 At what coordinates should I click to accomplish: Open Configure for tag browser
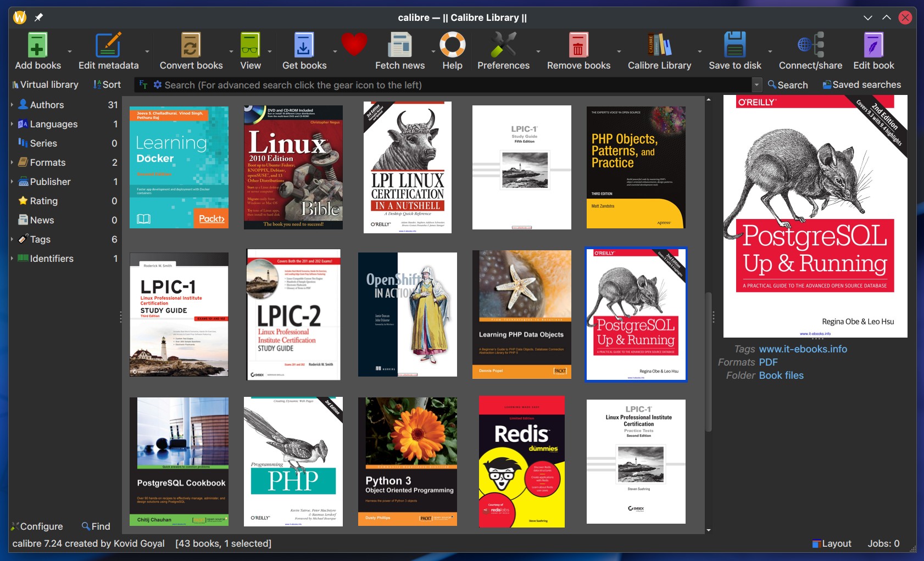point(37,526)
